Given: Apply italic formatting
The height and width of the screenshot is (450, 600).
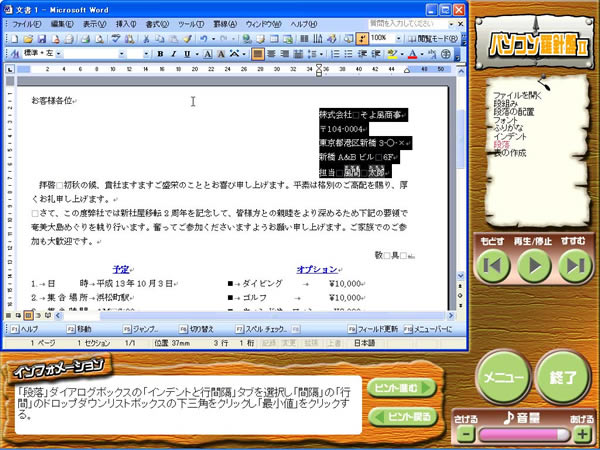Looking at the screenshot, I should (x=173, y=54).
